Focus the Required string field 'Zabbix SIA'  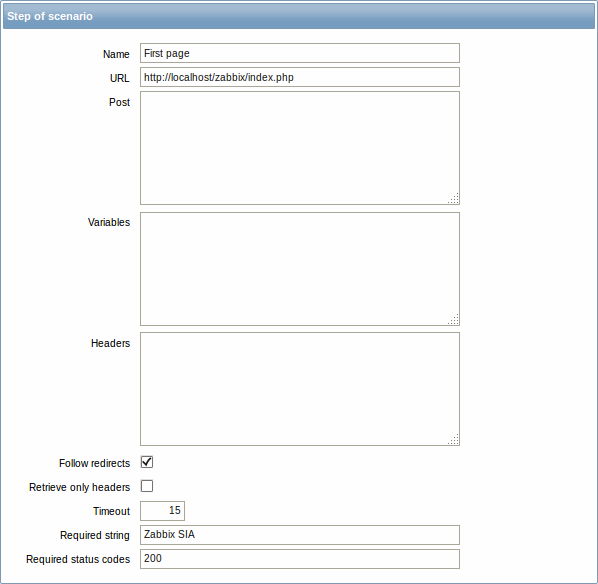pos(300,535)
